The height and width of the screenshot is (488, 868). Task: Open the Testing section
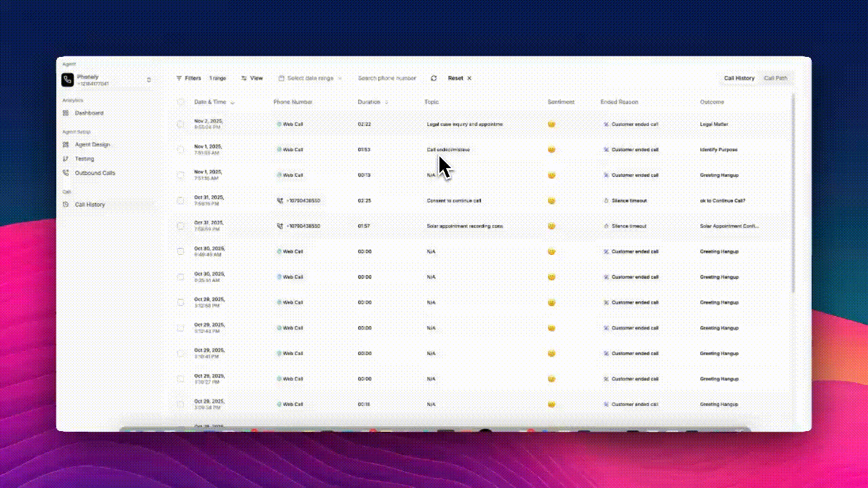pos(84,159)
